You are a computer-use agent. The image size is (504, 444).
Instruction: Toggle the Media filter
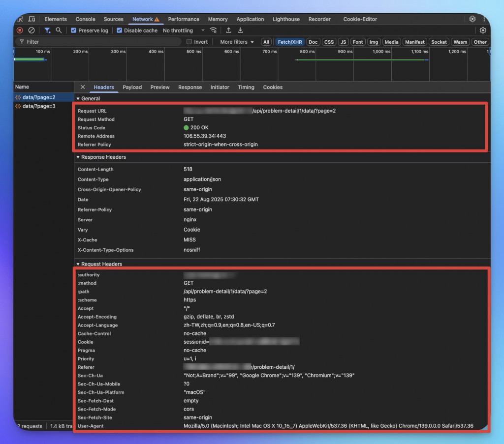click(391, 42)
